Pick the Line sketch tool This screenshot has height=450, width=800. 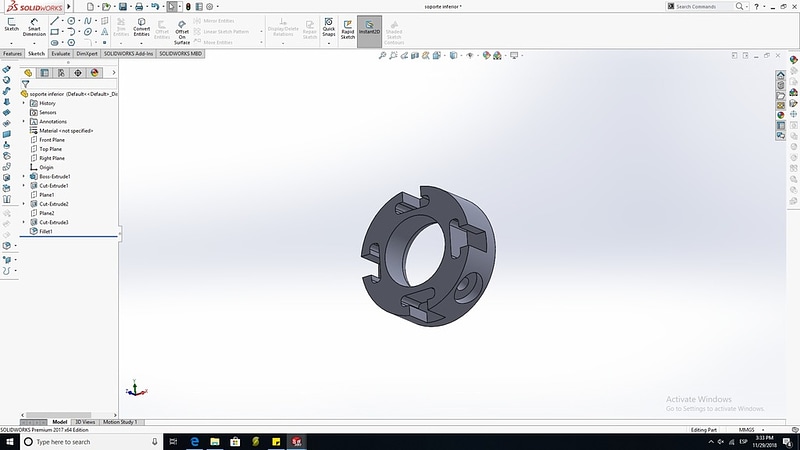pyautogui.click(x=55, y=21)
